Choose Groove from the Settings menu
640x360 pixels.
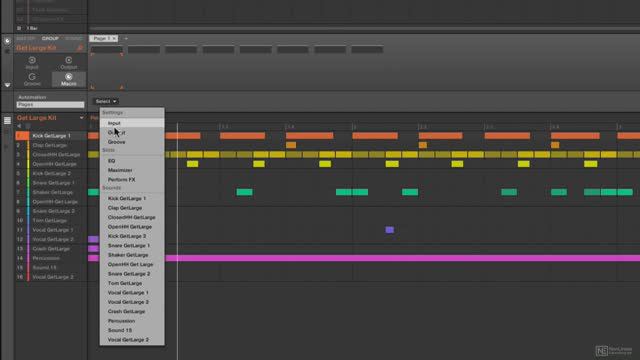pos(132,142)
